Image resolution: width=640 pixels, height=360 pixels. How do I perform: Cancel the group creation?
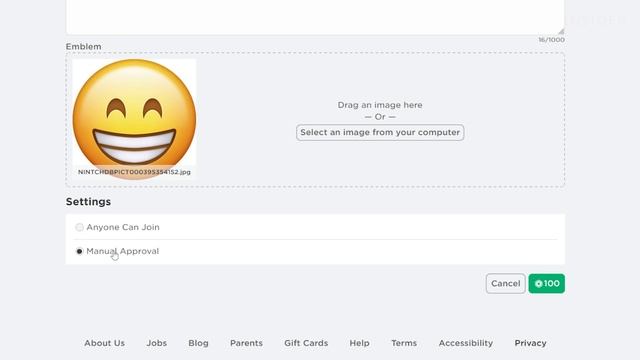[505, 283]
